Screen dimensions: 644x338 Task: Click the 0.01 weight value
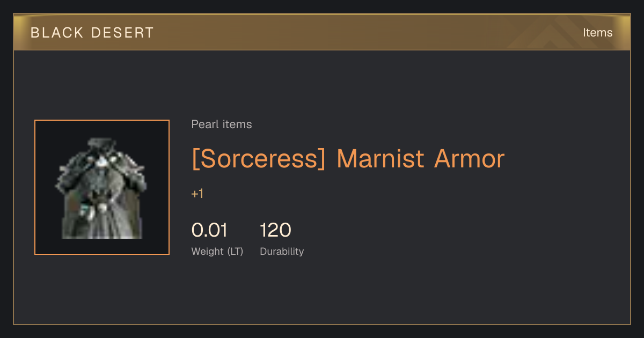pos(209,230)
